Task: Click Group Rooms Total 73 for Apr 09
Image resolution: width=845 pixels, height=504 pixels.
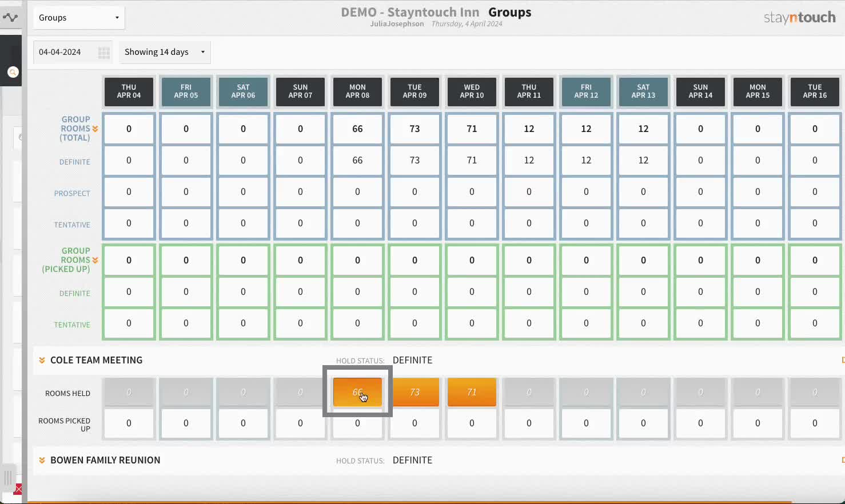Action: point(414,129)
